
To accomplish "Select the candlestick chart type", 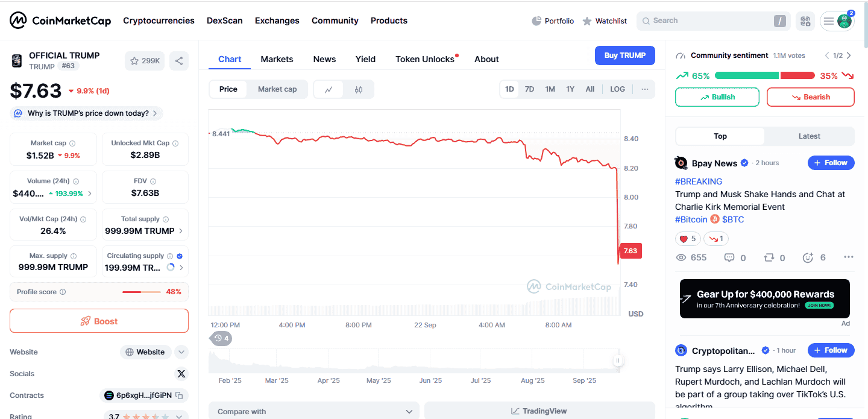I will coord(359,89).
